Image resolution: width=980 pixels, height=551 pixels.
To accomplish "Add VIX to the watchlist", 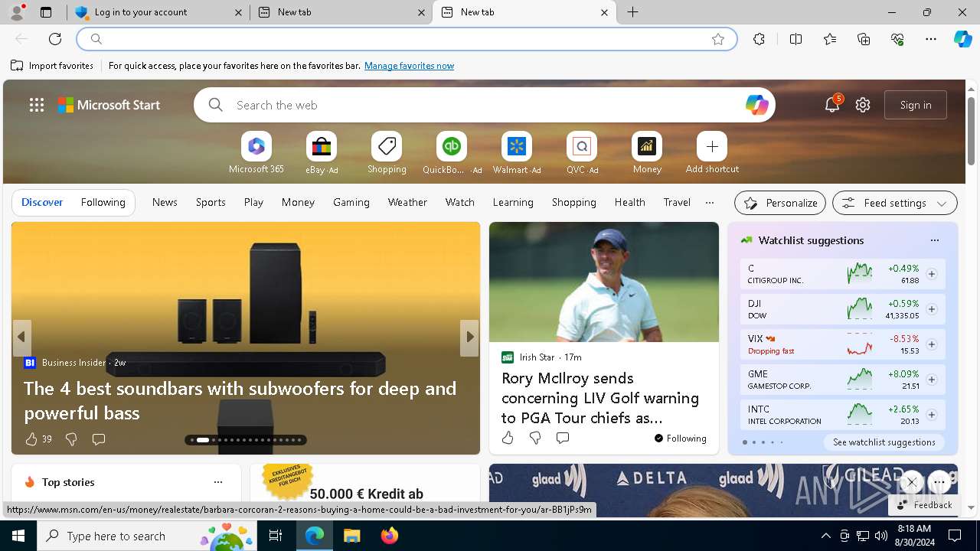I will point(932,344).
